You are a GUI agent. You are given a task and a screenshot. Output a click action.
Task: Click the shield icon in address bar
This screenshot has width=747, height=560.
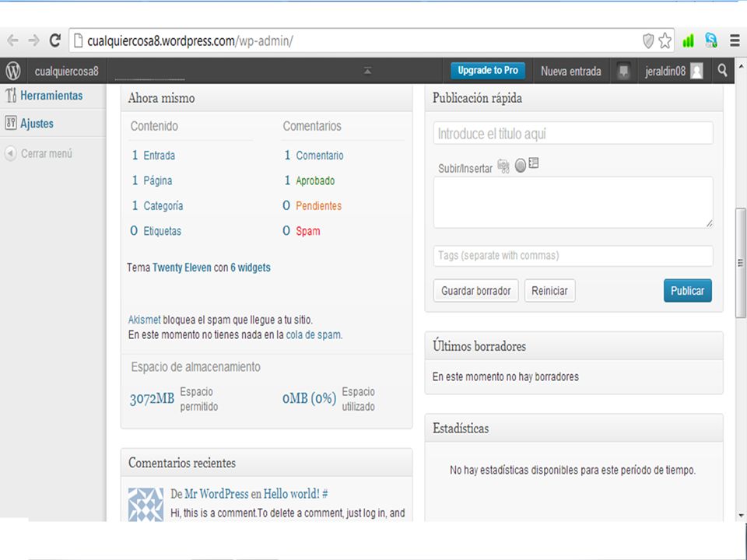pos(648,41)
